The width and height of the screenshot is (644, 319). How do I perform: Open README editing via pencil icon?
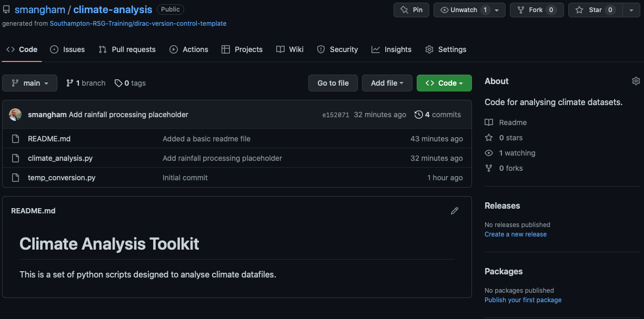pyautogui.click(x=455, y=210)
